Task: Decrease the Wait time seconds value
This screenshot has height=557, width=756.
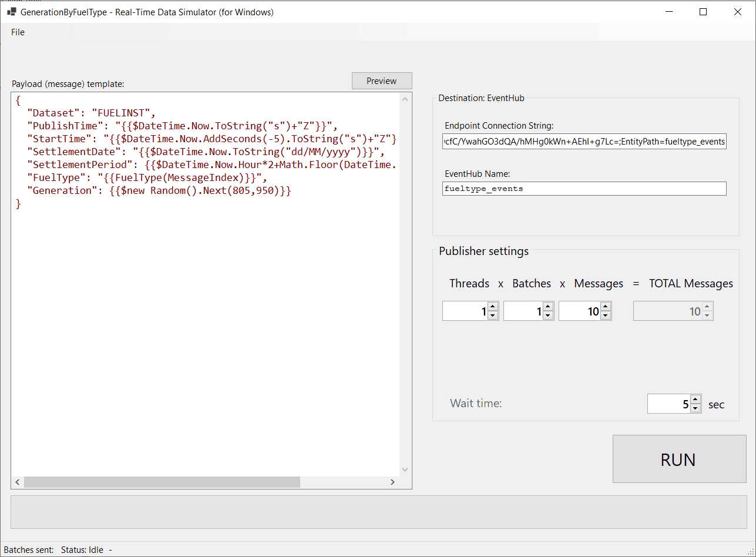Action: pyautogui.click(x=695, y=408)
